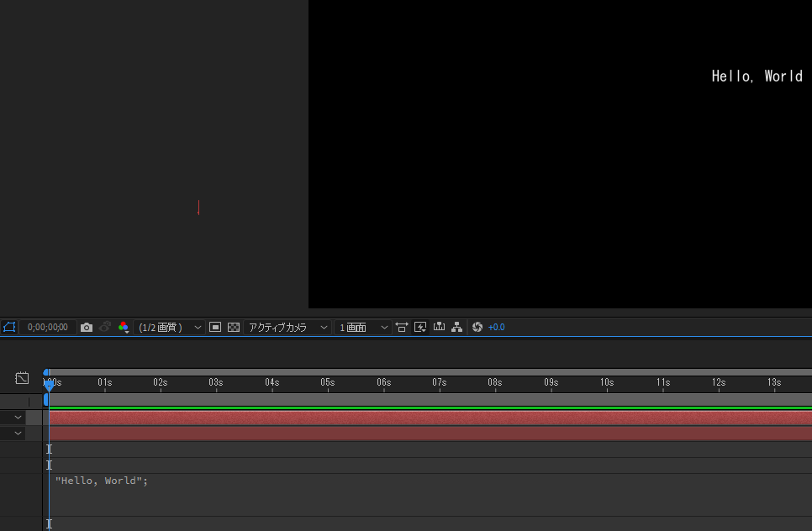Viewport: 812px width, 531px height.
Task: Take a snapshot with the camera icon
Action: click(x=87, y=327)
